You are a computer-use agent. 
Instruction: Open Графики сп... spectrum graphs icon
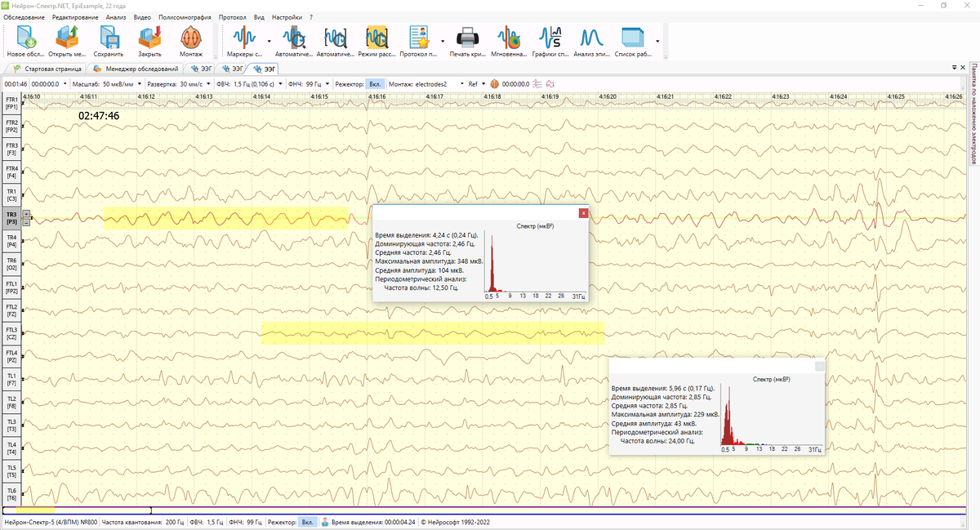[551, 41]
